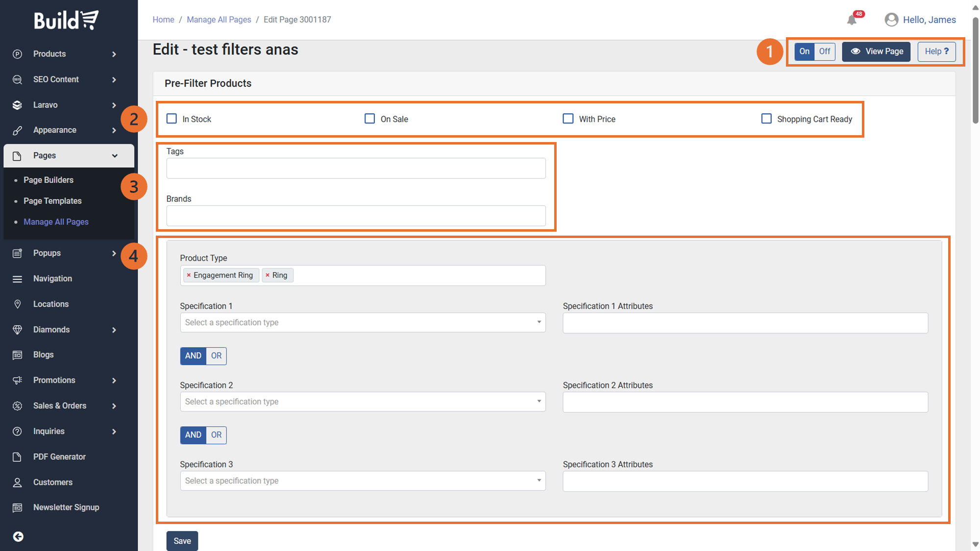Select OR below Specification 1

pos(216,356)
